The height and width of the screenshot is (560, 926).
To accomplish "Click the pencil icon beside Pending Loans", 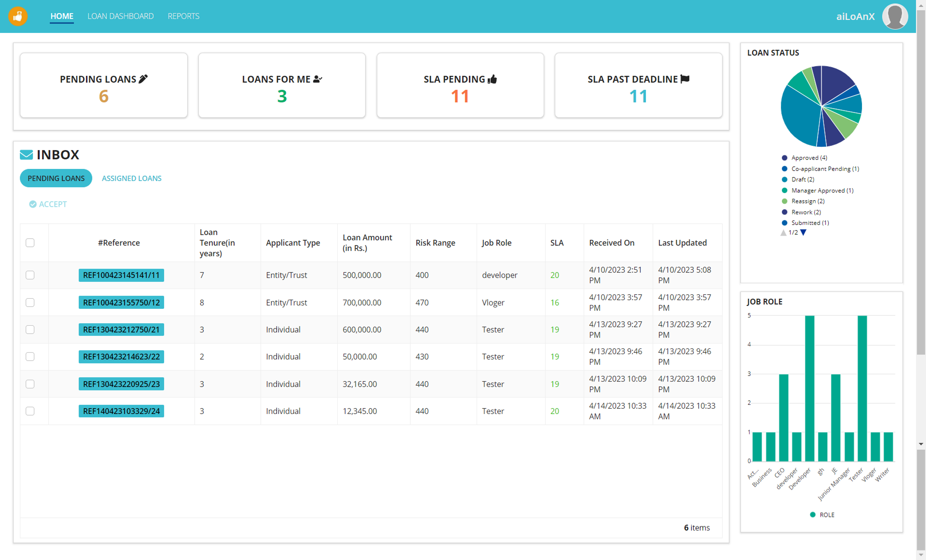I will tap(143, 79).
